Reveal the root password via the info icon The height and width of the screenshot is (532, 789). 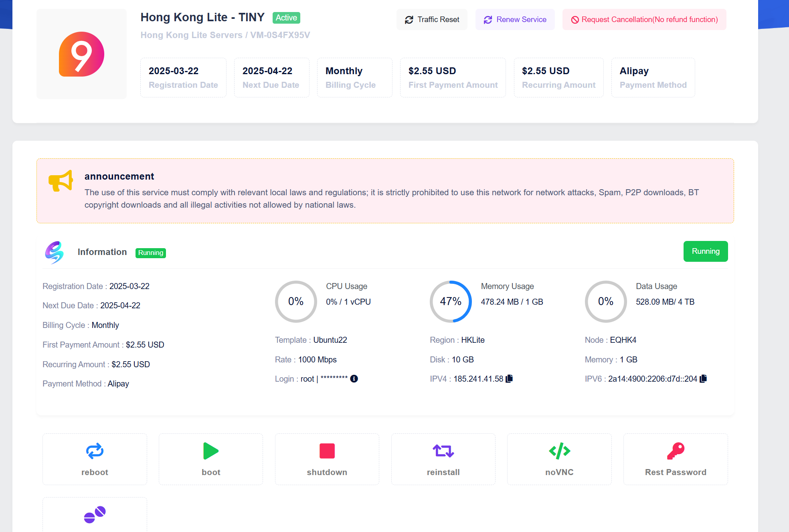click(354, 378)
